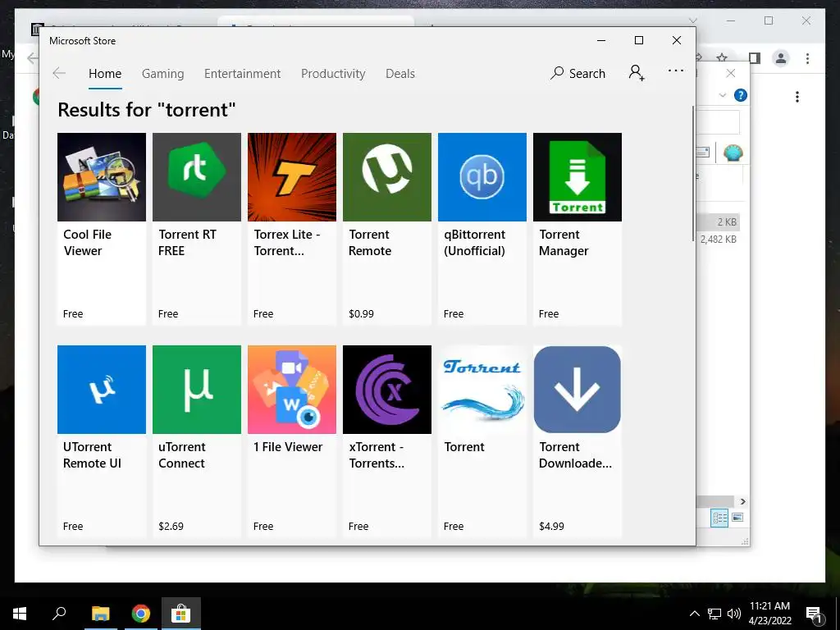Open the Chrome three-dot menu
Image resolution: width=840 pixels, height=630 pixels.
pyautogui.click(x=807, y=58)
